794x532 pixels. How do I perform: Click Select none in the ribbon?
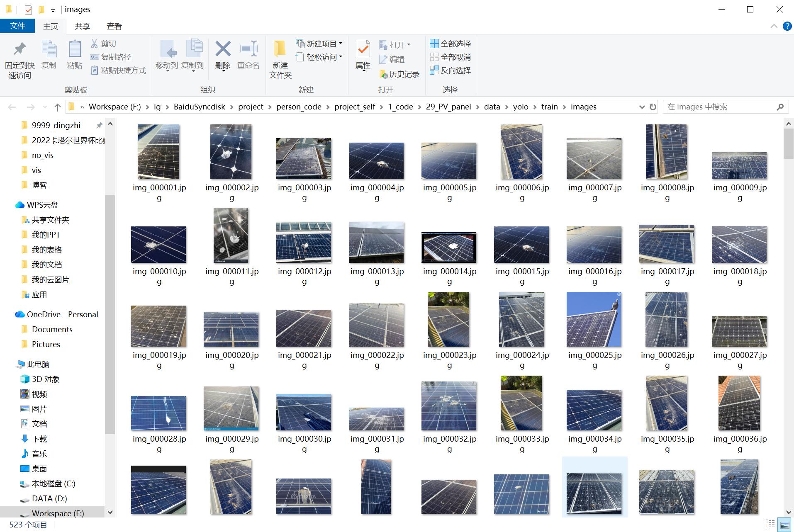[451, 57]
